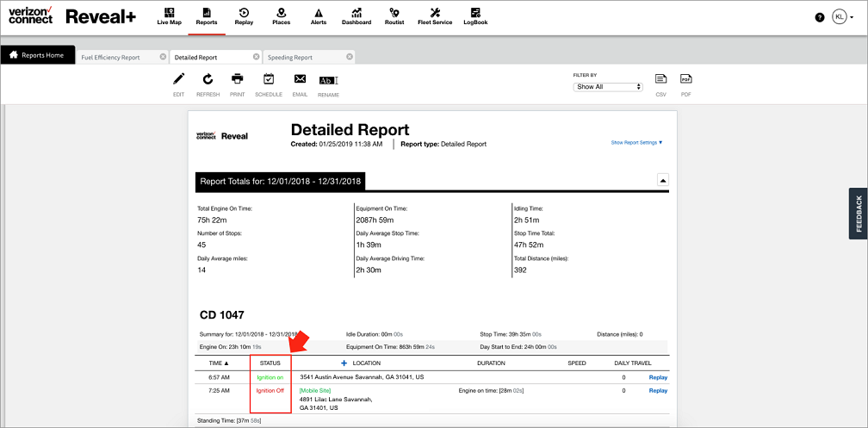Click the Ignition on status
Image resolution: width=868 pixels, height=428 pixels.
(x=270, y=377)
